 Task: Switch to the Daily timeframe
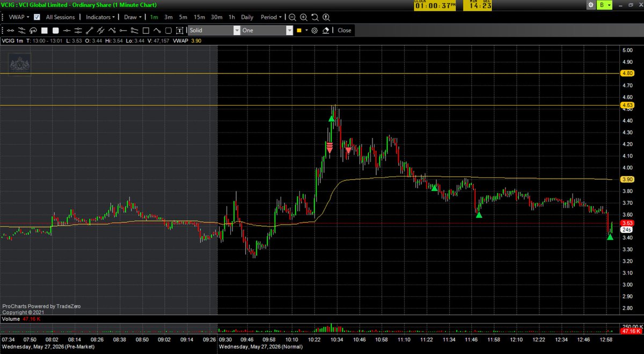247,17
